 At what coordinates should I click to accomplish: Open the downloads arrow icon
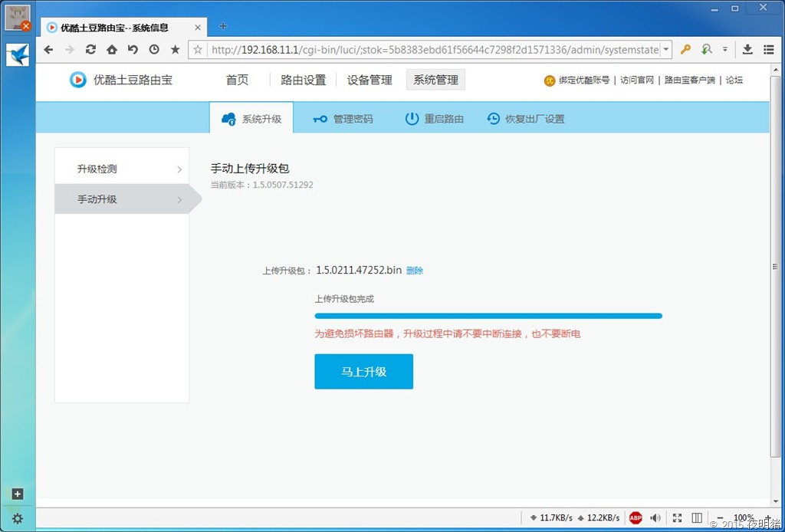tap(747, 50)
